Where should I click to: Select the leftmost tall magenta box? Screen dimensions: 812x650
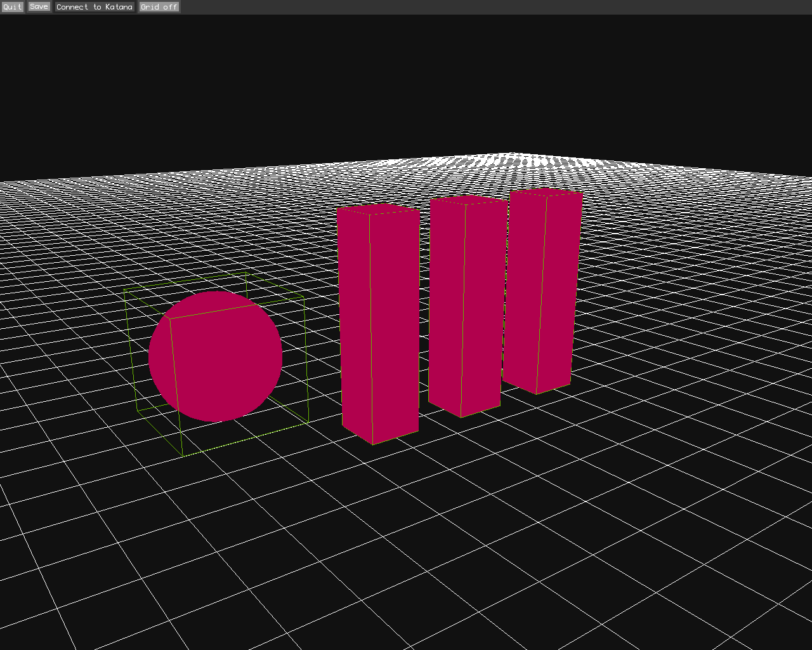click(379, 324)
